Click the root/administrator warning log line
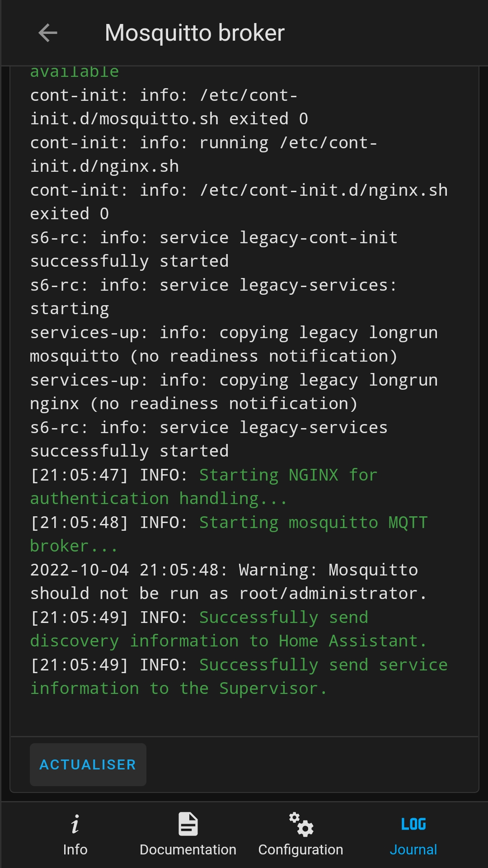This screenshot has width=488, height=868. click(x=229, y=582)
